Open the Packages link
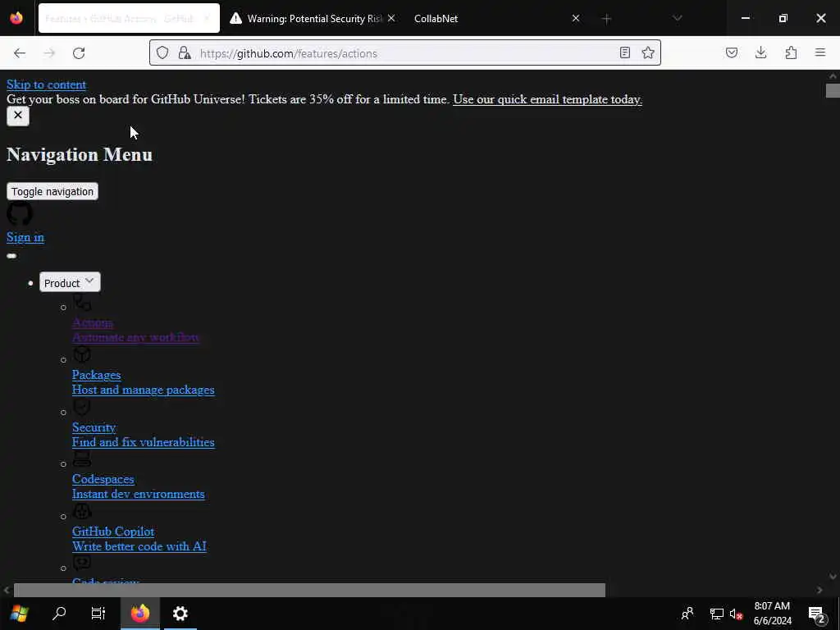 pyautogui.click(x=97, y=375)
